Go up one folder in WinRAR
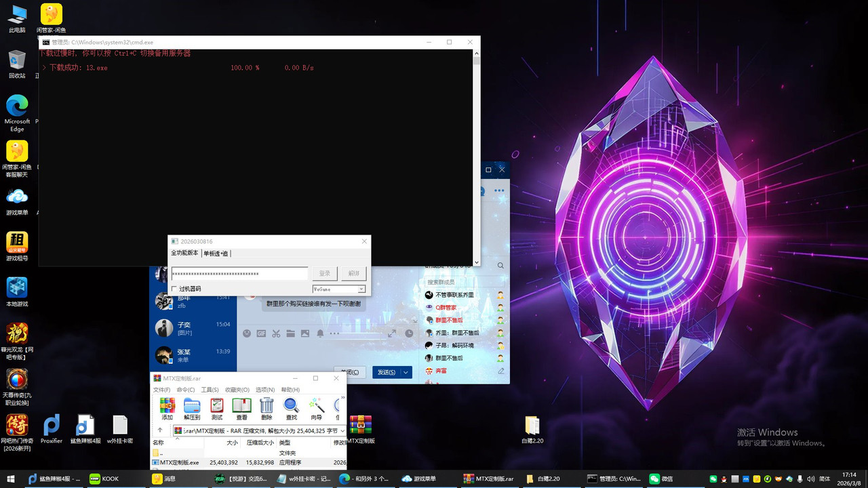The height and width of the screenshot is (488, 868). 160,430
